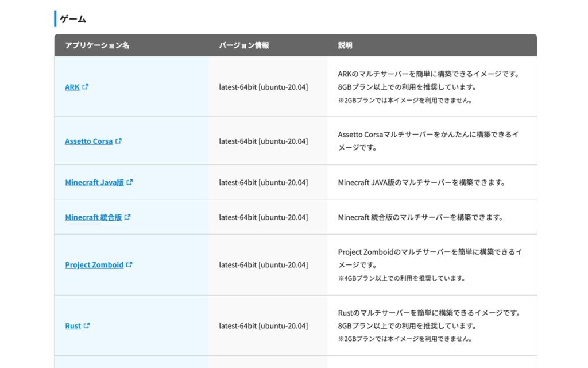Select Minecraft 統合版 row version text

coord(263,217)
